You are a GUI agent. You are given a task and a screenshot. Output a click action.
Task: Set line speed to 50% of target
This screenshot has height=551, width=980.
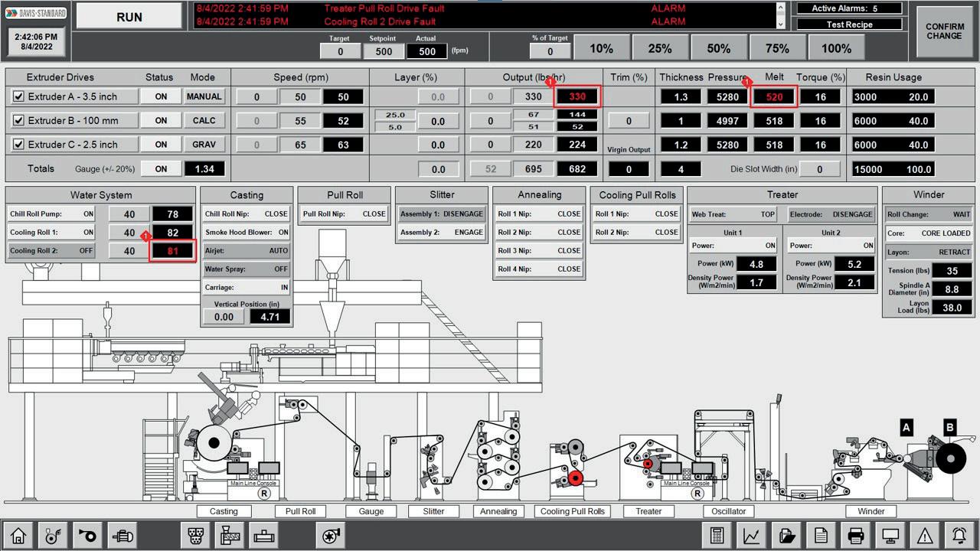(x=718, y=48)
